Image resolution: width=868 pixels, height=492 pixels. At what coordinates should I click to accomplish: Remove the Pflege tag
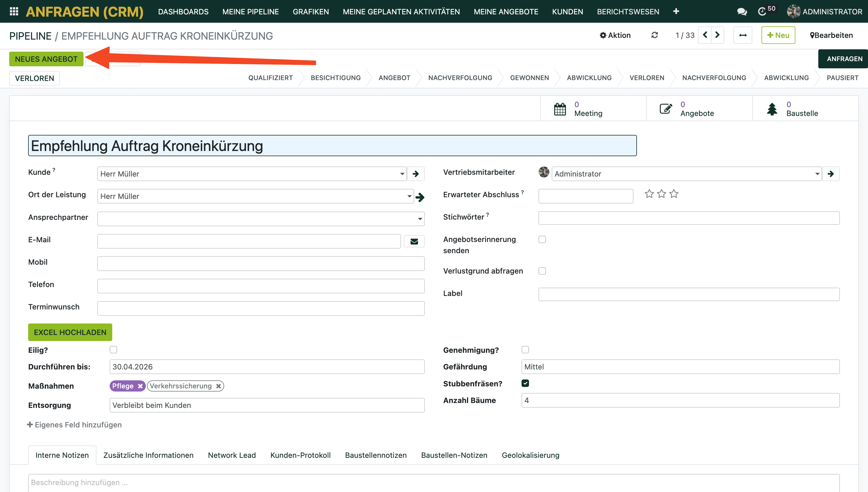click(x=140, y=386)
